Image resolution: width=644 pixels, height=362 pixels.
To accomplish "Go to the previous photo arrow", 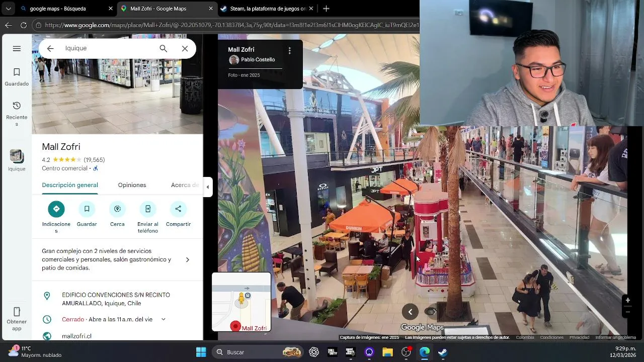I will tap(410, 312).
